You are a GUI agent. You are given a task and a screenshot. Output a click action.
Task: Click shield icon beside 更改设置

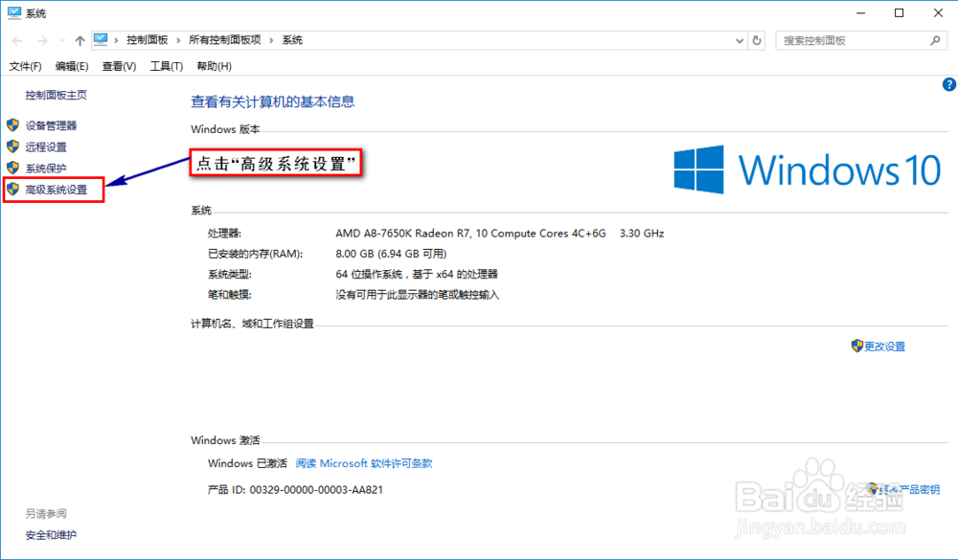856,346
